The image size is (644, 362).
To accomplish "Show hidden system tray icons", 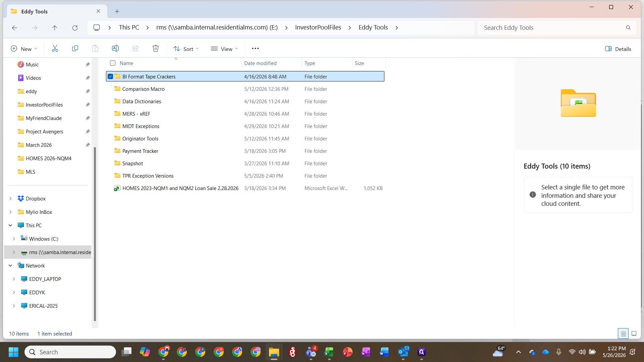I will click(x=518, y=352).
